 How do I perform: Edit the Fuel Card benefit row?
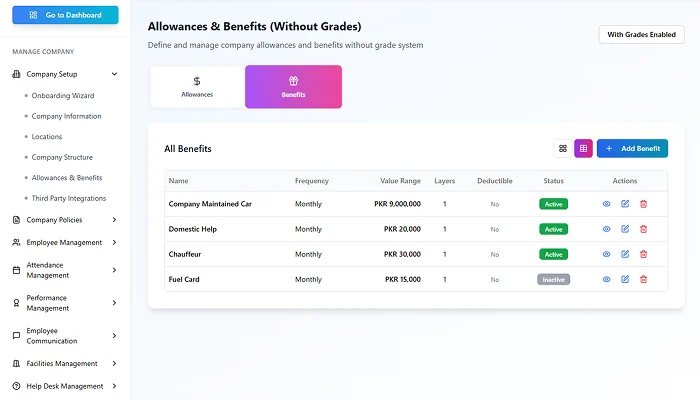tap(625, 279)
